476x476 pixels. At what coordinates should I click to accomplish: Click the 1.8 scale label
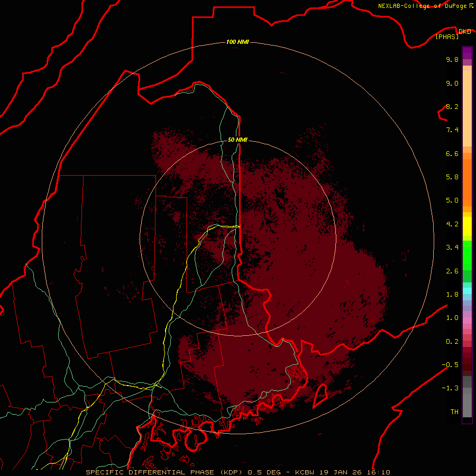(452, 295)
